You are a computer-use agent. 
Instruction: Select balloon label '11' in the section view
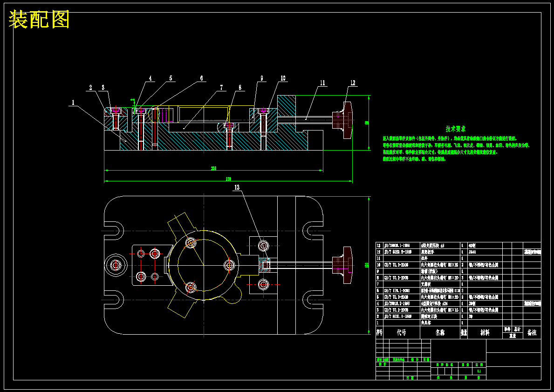coord(322,83)
